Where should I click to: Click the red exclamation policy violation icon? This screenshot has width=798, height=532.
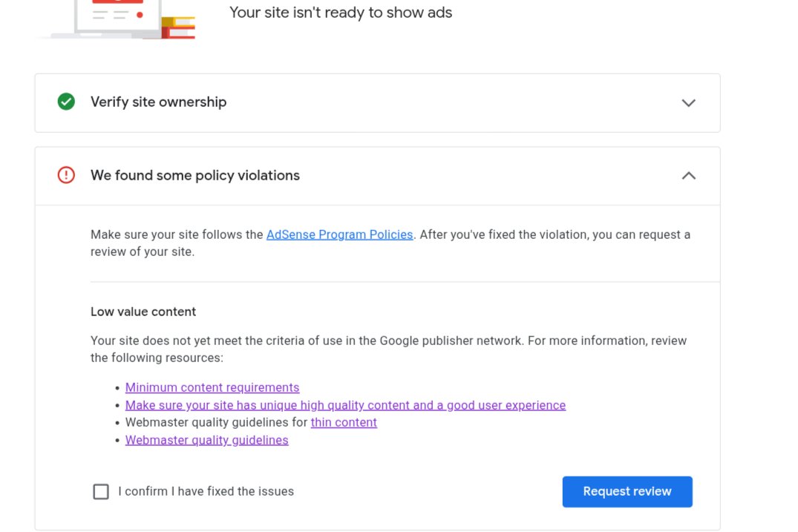(66, 175)
